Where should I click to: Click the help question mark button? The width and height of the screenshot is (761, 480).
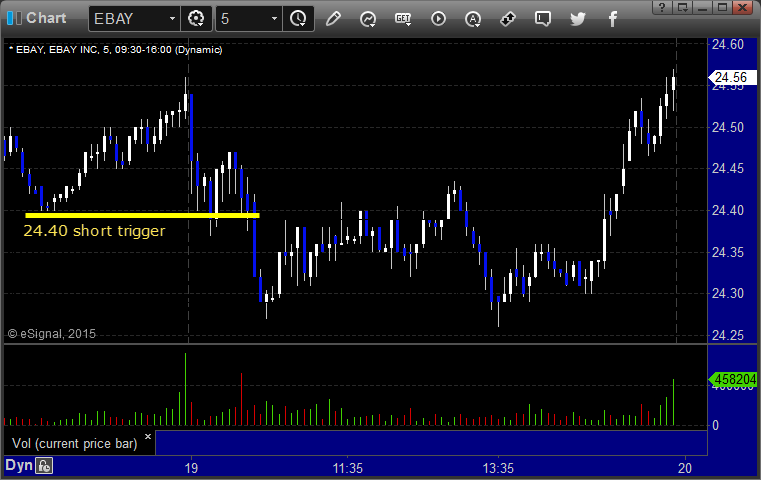662,7
